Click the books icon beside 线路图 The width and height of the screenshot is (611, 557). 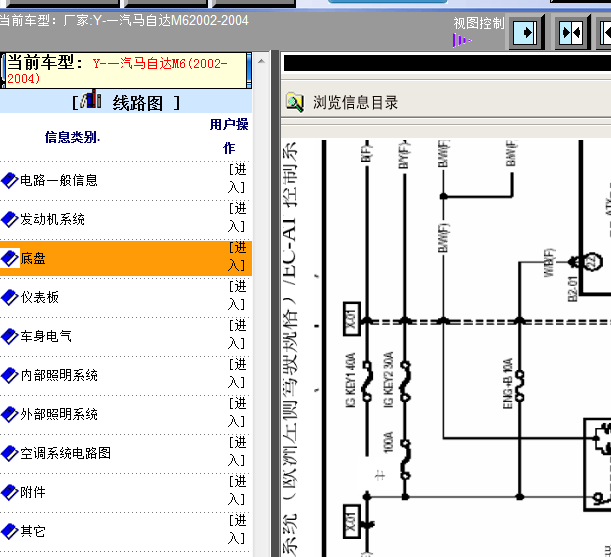pyautogui.click(x=91, y=100)
